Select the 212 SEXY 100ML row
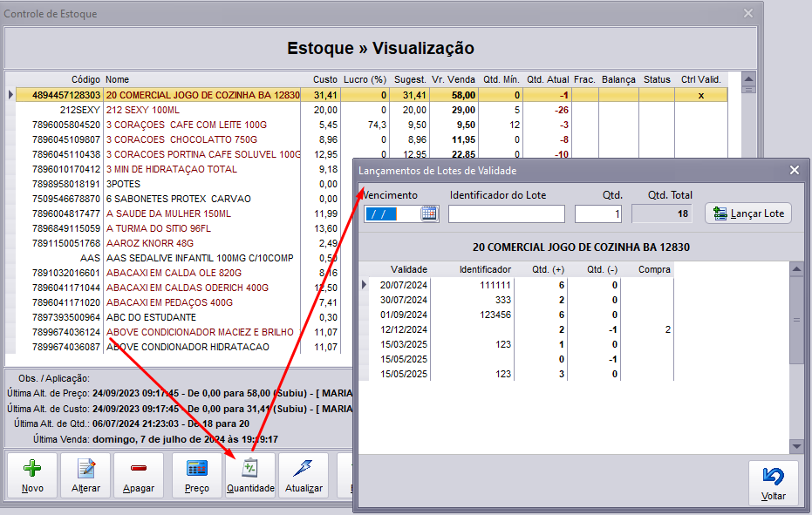The height and width of the screenshot is (515, 812). [x=372, y=111]
